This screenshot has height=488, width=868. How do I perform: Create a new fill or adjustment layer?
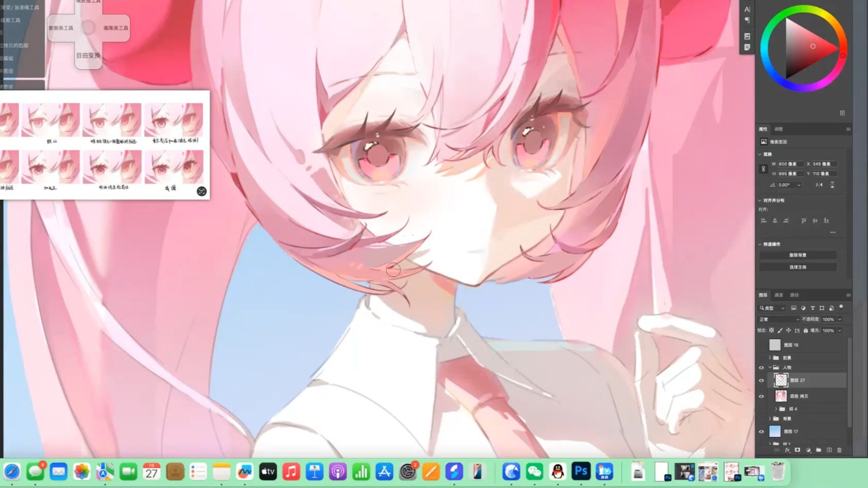[808, 450]
